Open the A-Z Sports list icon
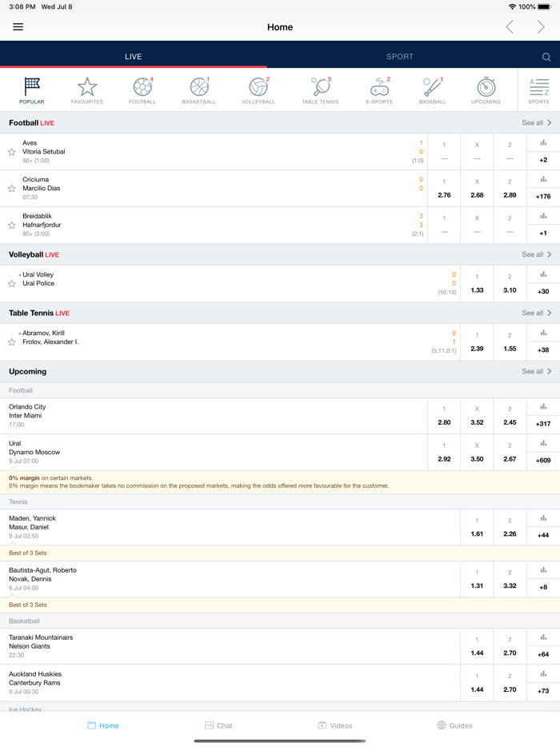 click(538, 90)
